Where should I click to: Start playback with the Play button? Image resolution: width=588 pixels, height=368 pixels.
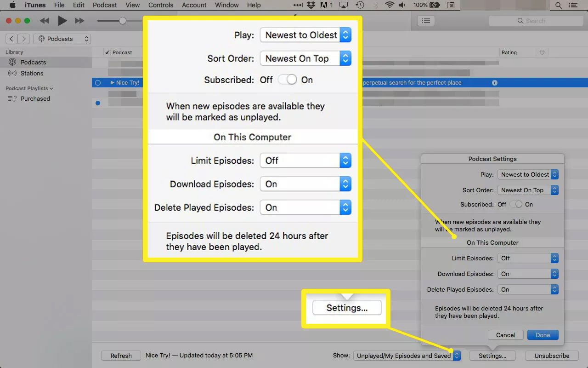pyautogui.click(x=62, y=21)
